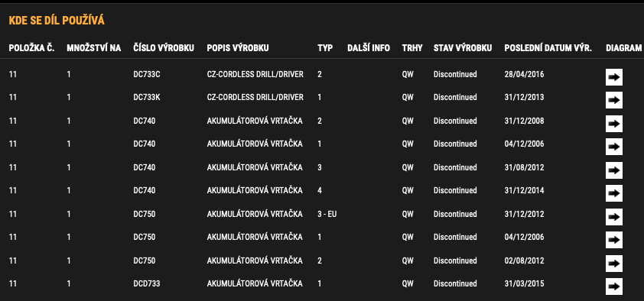Open diagram arrow for DC750 dated 04/12/2006
644x301 pixels.
pos(613,239)
